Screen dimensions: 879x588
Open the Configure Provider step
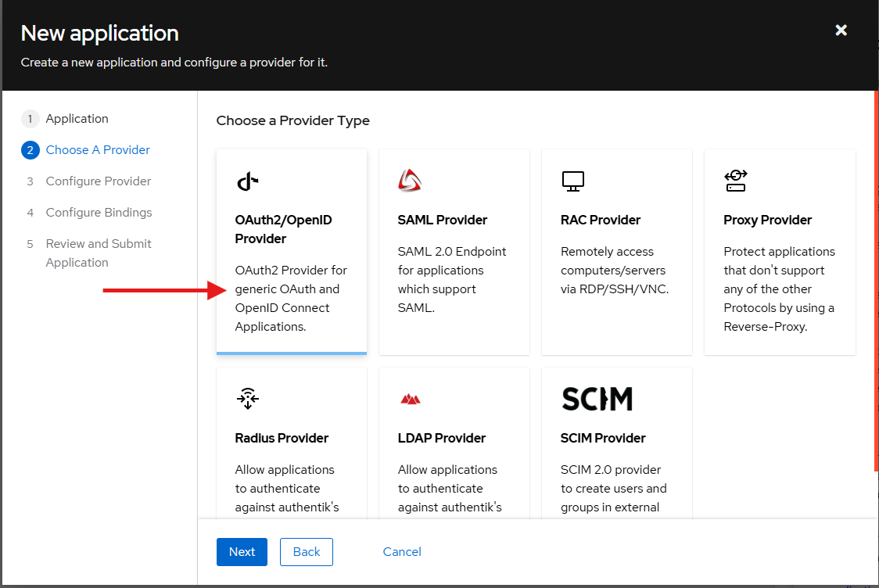pos(99,181)
